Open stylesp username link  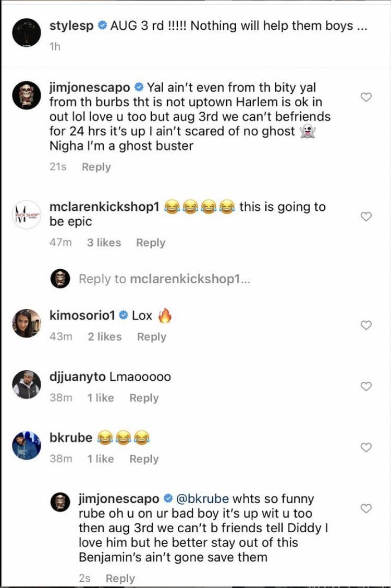coord(71,26)
